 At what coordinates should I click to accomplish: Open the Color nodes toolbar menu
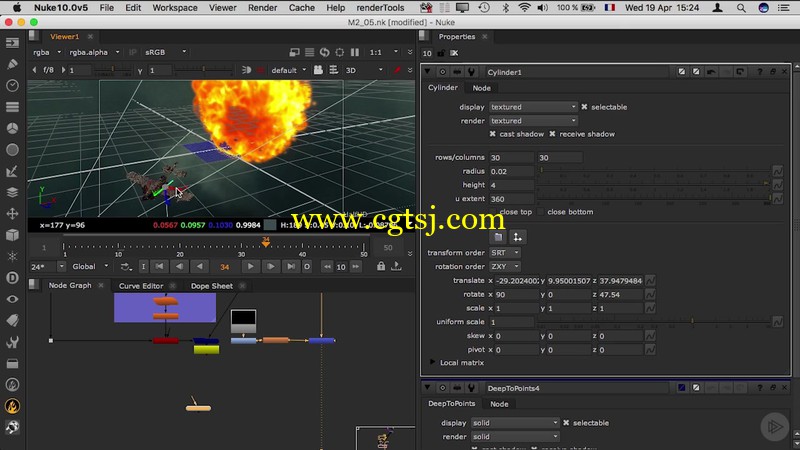(x=12, y=129)
